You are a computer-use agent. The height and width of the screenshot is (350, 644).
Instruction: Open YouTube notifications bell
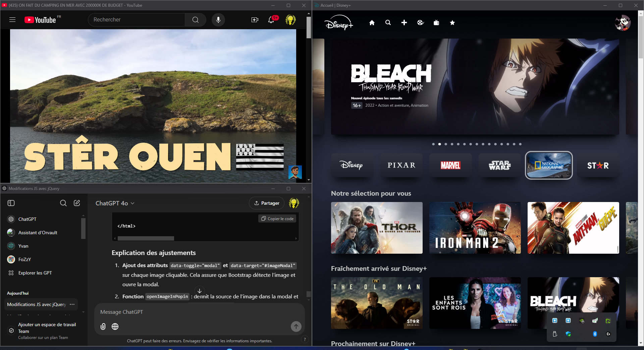click(271, 20)
